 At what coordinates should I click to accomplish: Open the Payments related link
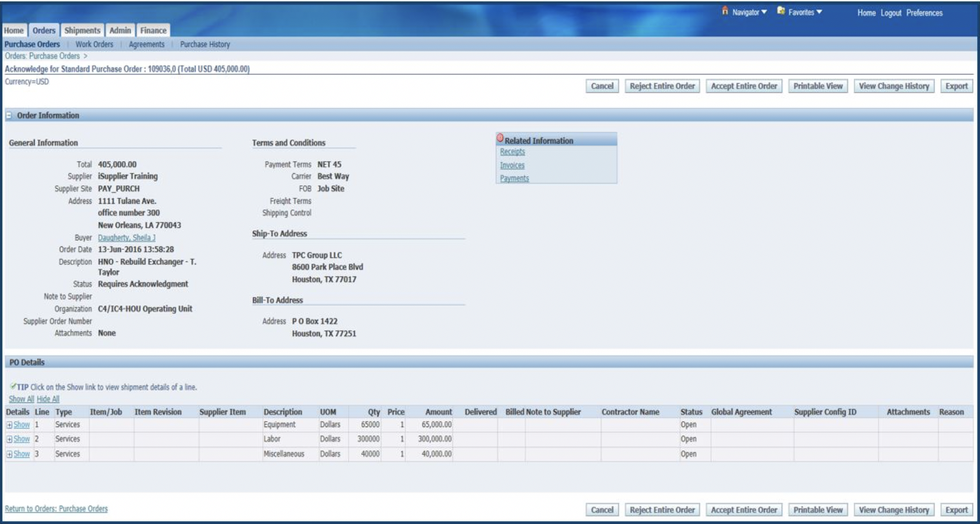point(514,178)
